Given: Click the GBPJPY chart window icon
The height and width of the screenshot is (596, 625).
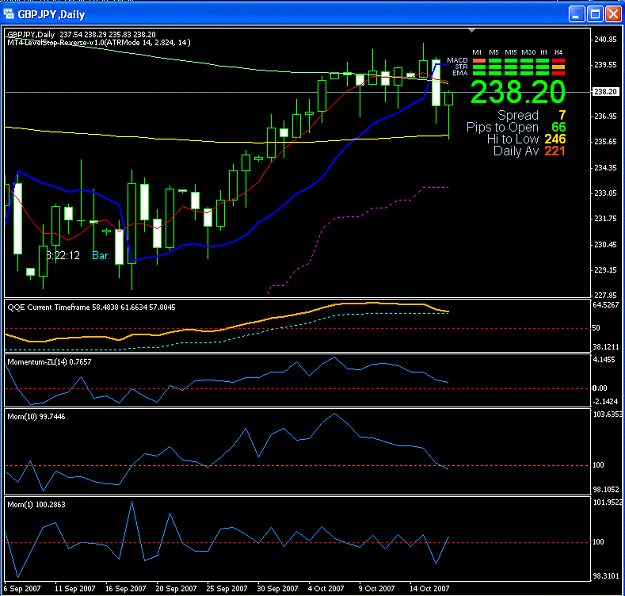Looking at the screenshot, I should 9,14.
